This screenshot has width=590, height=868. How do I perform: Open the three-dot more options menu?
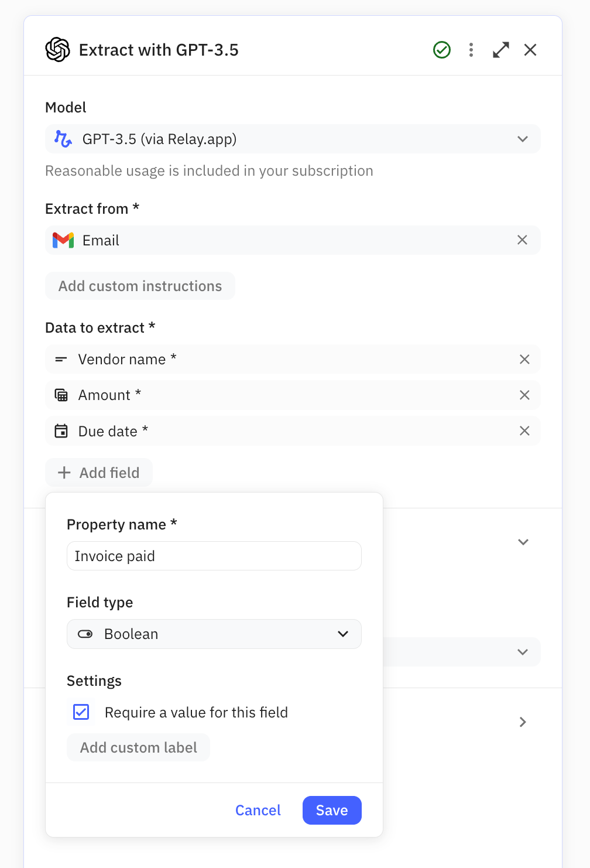click(x=471, y=50)
